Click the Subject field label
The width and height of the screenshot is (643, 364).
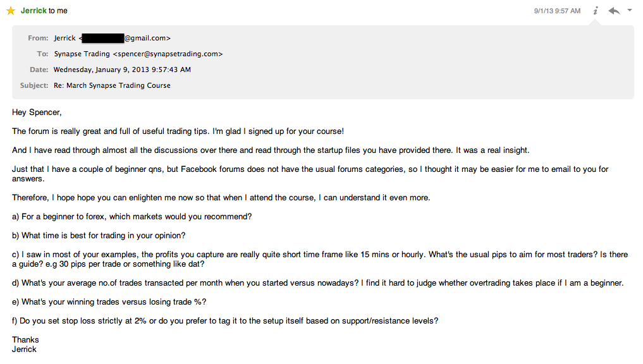coord(34,85)
